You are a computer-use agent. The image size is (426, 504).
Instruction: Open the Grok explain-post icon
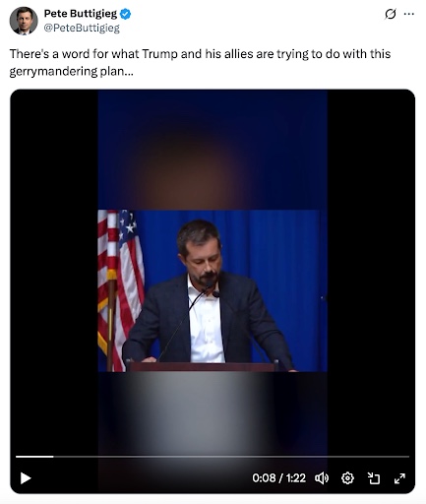(391, 14)
